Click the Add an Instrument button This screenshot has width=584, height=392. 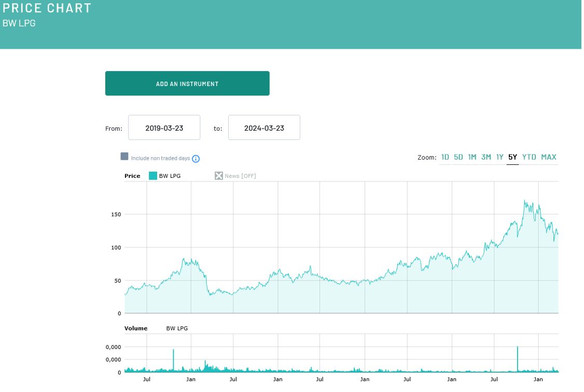point(188,84)
